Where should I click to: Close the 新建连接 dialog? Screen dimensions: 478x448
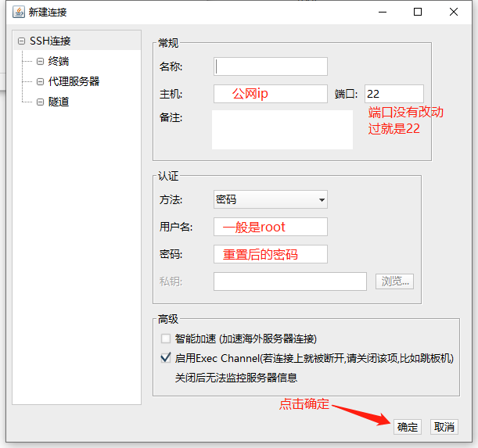[454, 13]
